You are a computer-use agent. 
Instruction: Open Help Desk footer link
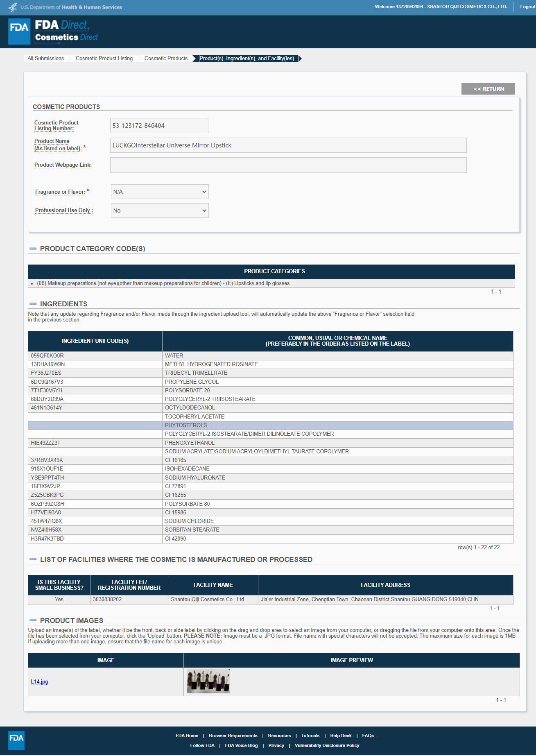click(341, 736)
